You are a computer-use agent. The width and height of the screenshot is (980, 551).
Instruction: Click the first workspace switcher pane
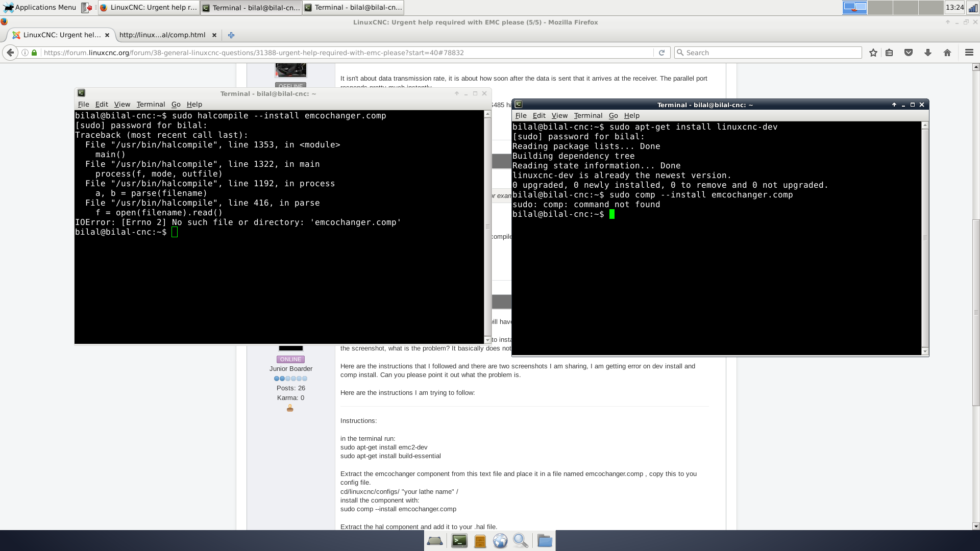click(854, 8)
